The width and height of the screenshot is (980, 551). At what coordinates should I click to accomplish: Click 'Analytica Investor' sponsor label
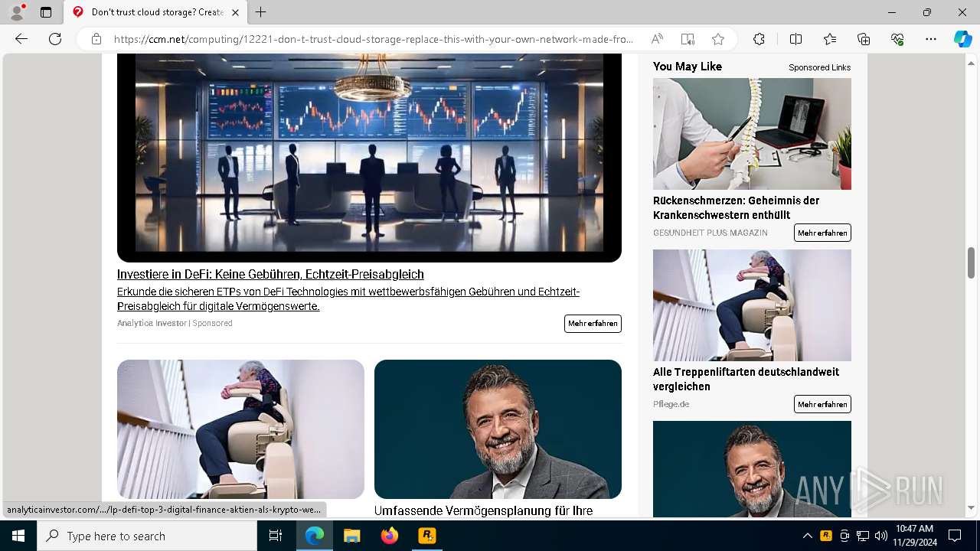click(152, 323)
